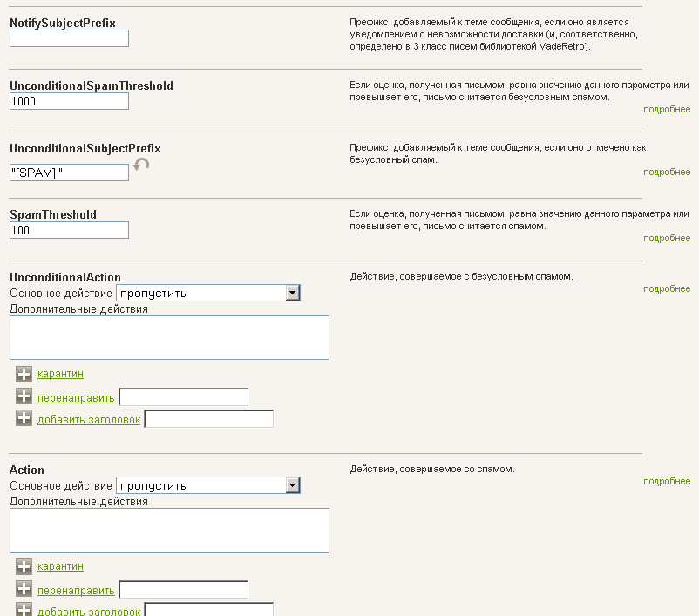Click the plus icon beside карантин under UnconditionalAction
The image size is (699, 616).
click(24, 374)
